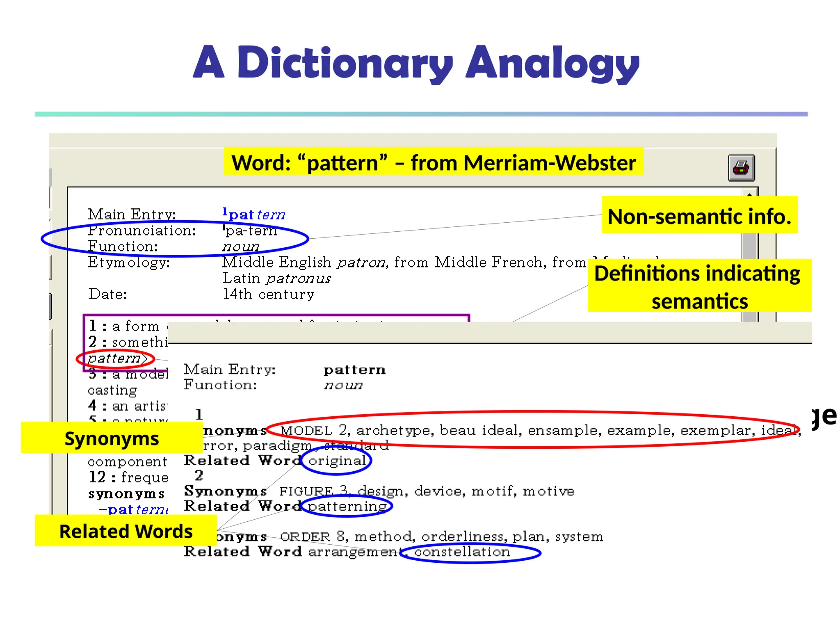Click the yellow 'Synonyms' callout label
Viewport: 840px width, 630px height.
tap(112, 438)
